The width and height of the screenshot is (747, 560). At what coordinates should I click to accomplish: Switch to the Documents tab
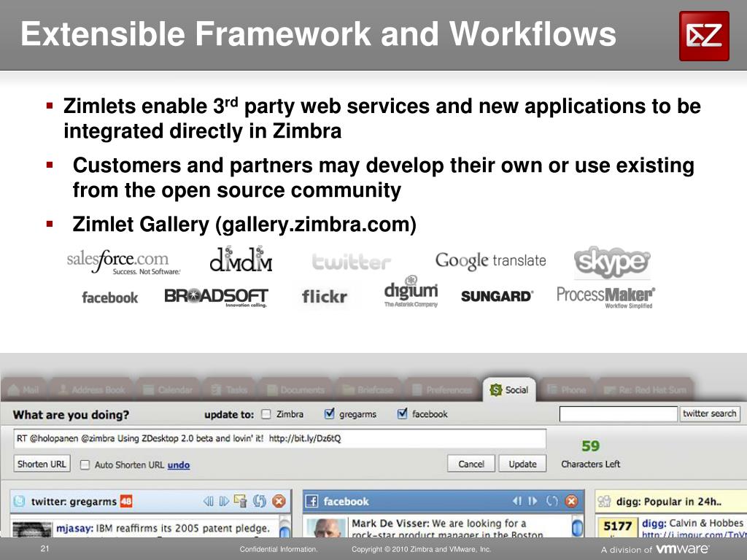click(296, 389)
